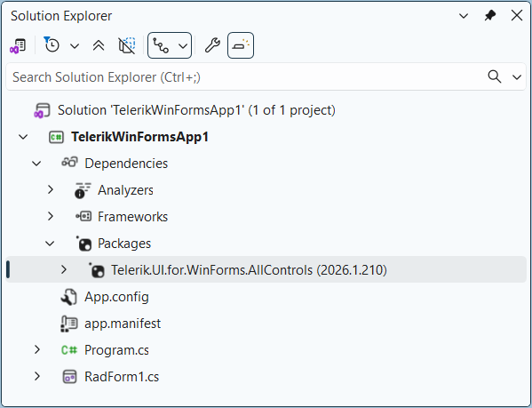The image size is (532, 408).
Task: Select the TelerikWinFormsApp1 project name
Action: (x=139, y=137)
